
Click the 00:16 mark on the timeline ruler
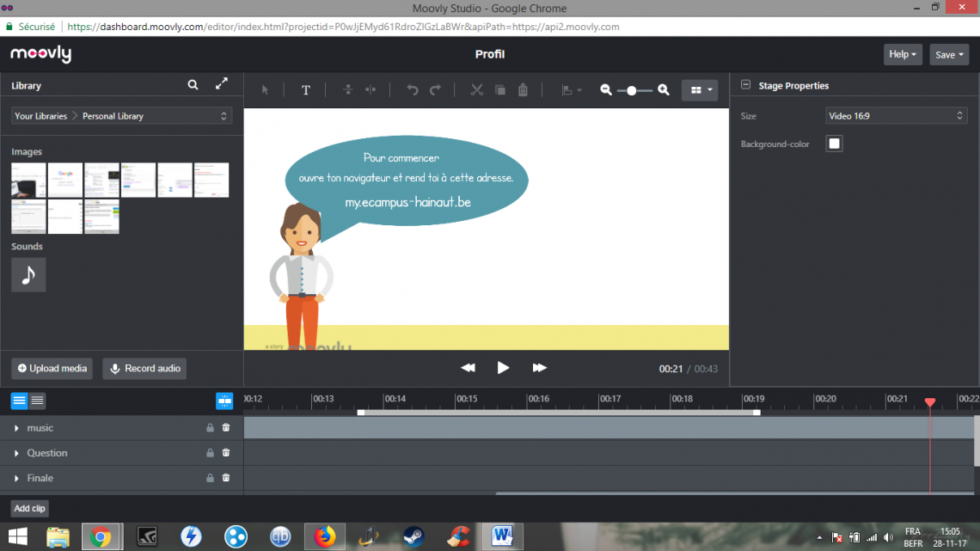coord(539,399)
